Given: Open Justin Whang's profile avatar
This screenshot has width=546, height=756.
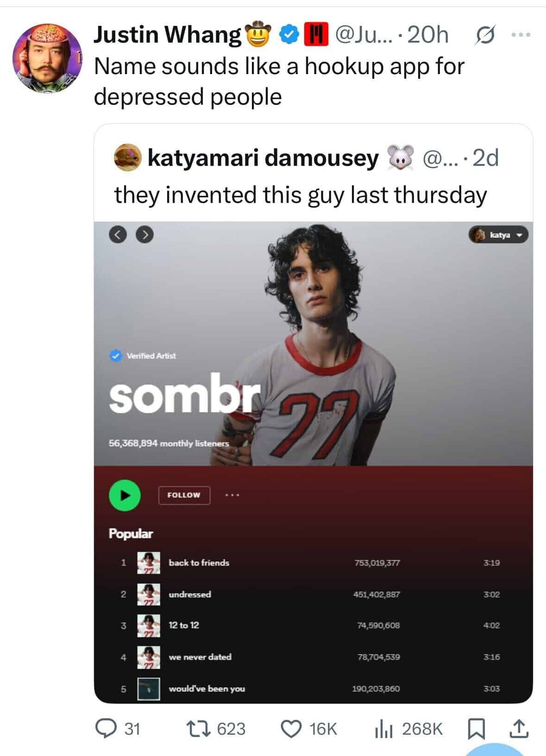Looking at the screenshot, I should (46, 57).
